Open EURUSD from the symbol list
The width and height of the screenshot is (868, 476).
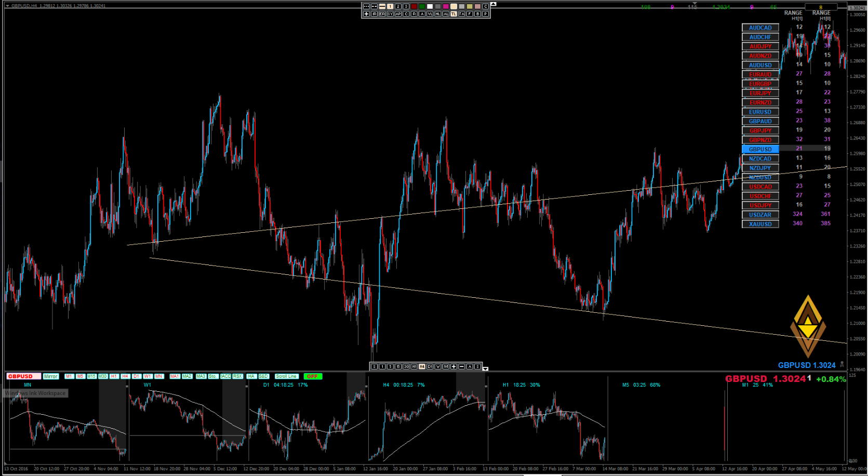(x=760, y=112)
